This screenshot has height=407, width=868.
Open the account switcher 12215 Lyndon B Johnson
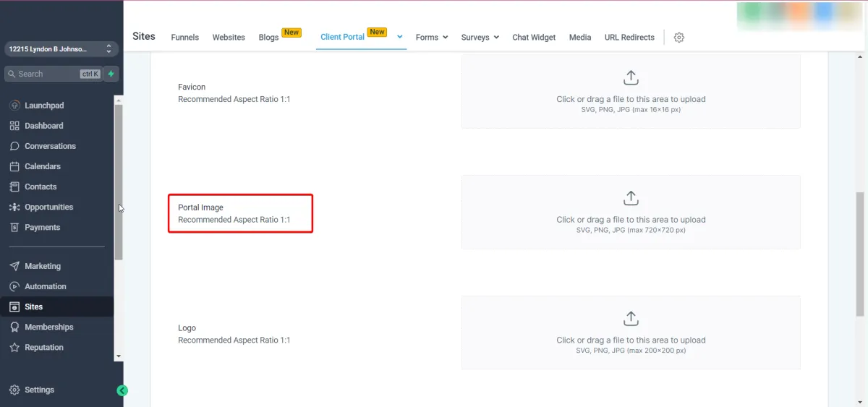pos(61,49)
